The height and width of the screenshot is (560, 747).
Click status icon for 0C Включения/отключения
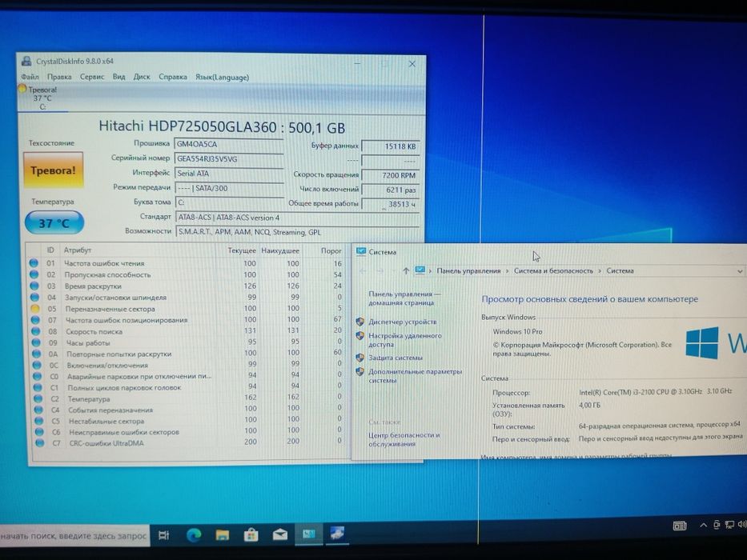click(x=37, y=366)
